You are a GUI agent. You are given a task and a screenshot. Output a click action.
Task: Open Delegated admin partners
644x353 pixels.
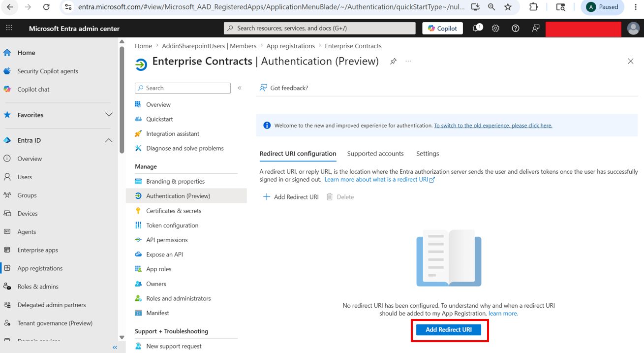click(52, 305)
